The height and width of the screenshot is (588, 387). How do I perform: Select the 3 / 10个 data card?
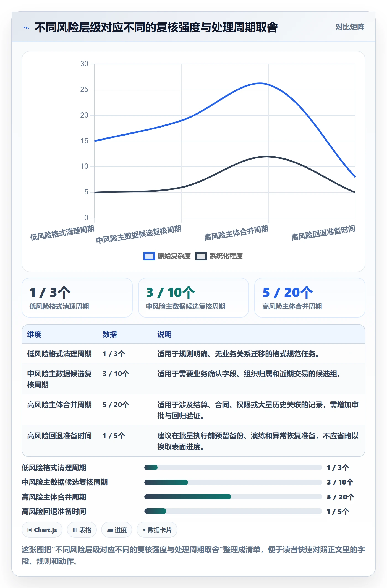193,298
